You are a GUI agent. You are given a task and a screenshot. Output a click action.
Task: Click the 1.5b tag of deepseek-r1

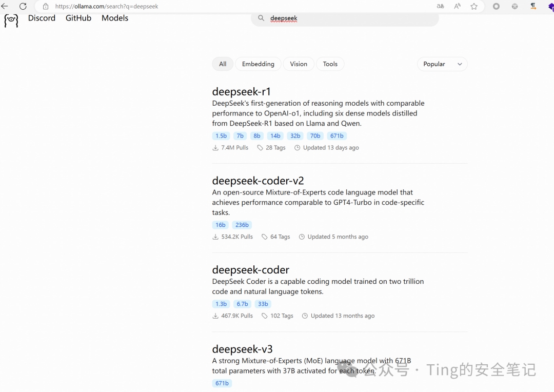[x=221, y=136]
